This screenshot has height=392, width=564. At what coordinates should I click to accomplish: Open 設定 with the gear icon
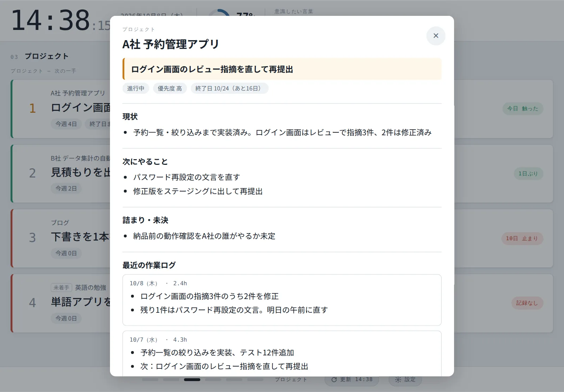(405, 379)
